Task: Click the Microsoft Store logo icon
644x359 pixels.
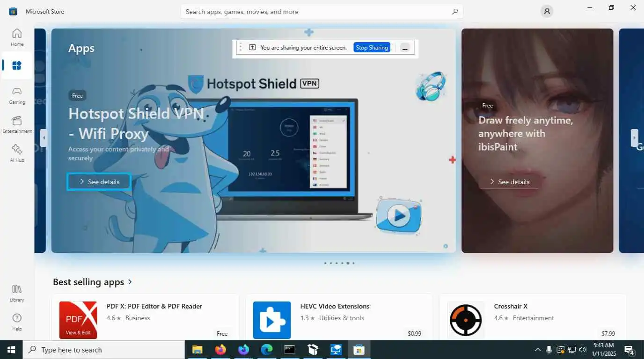Action: tap(13, 11)
